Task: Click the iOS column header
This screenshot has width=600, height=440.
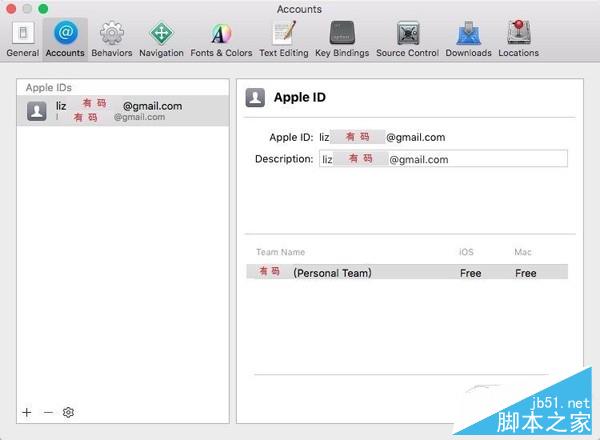Action: 466,252
